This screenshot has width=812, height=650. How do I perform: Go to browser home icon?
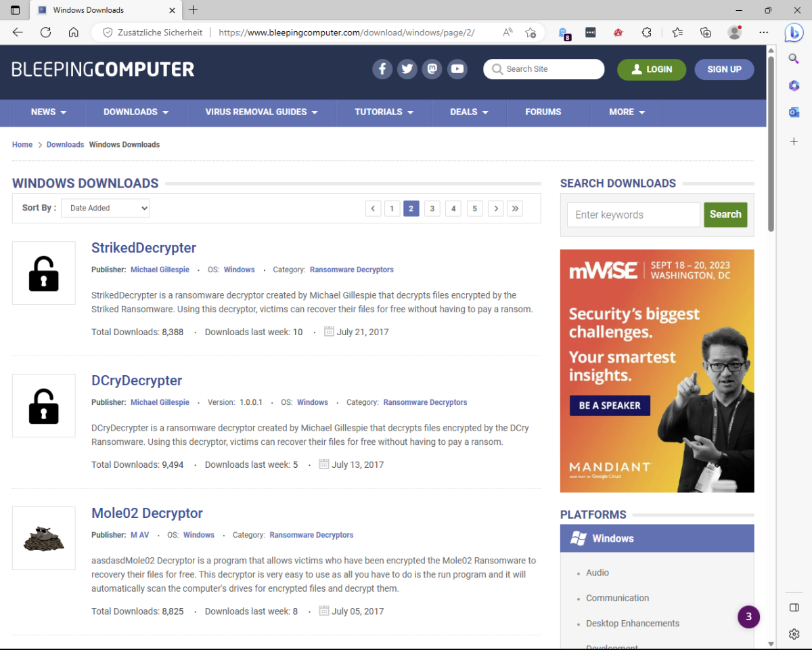coord(74,32)
